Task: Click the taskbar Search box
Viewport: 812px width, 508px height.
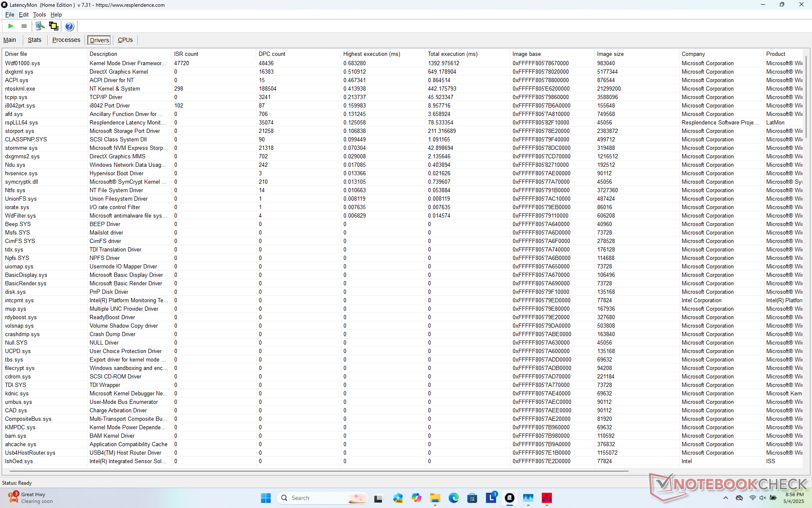Action: coord(323,498)
